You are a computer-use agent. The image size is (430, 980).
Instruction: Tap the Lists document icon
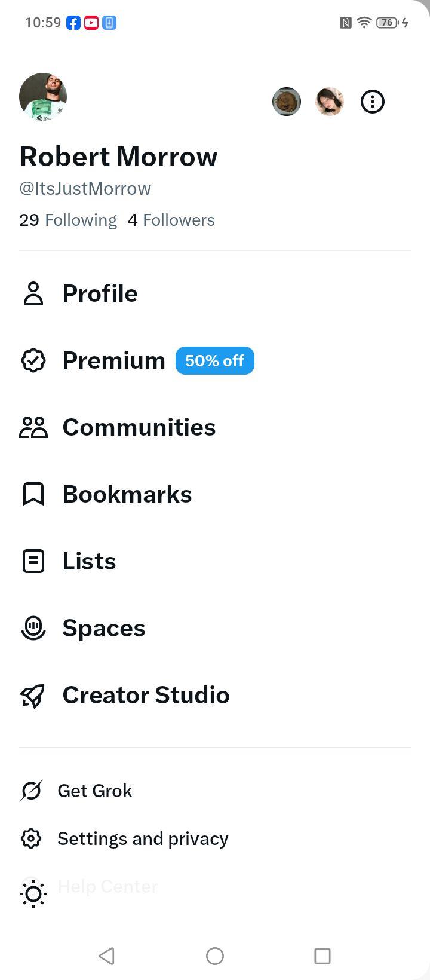point(33,561)
